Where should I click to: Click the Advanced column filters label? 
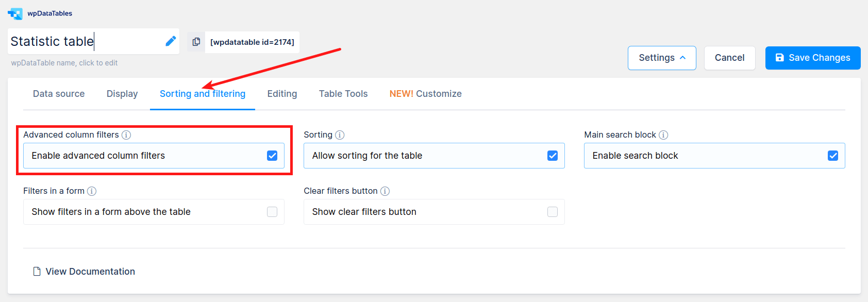click(71, 135)
